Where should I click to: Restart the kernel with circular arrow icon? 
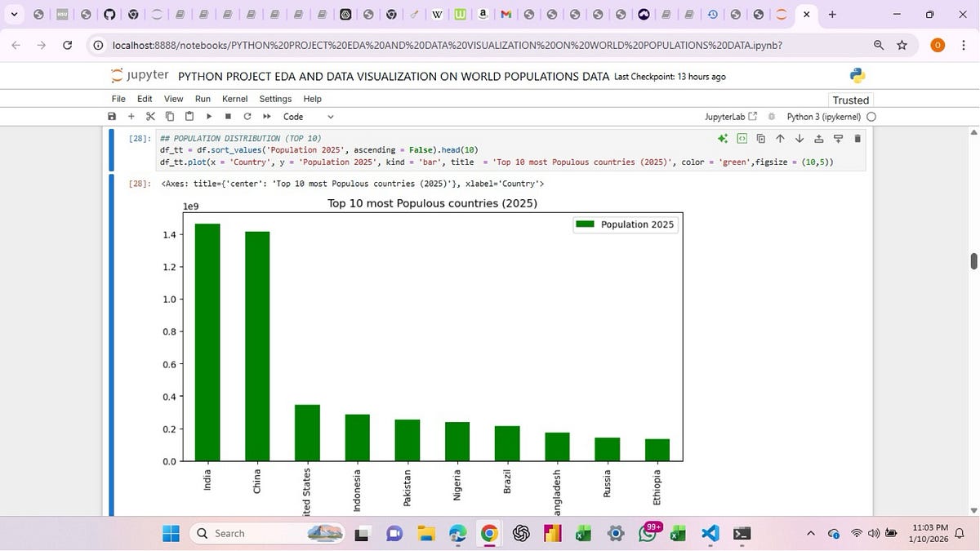click(247, 117)
